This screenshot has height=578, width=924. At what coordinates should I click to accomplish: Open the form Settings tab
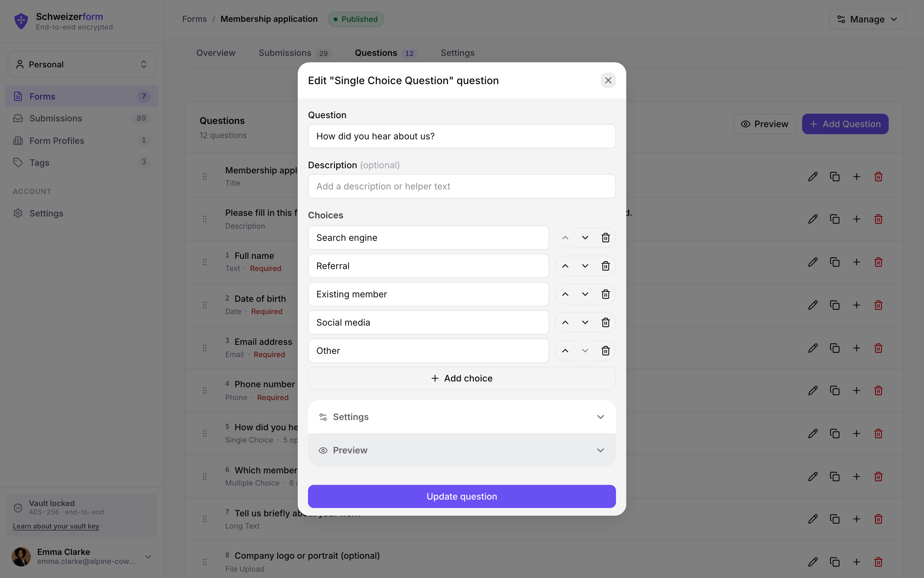point(458,53)
